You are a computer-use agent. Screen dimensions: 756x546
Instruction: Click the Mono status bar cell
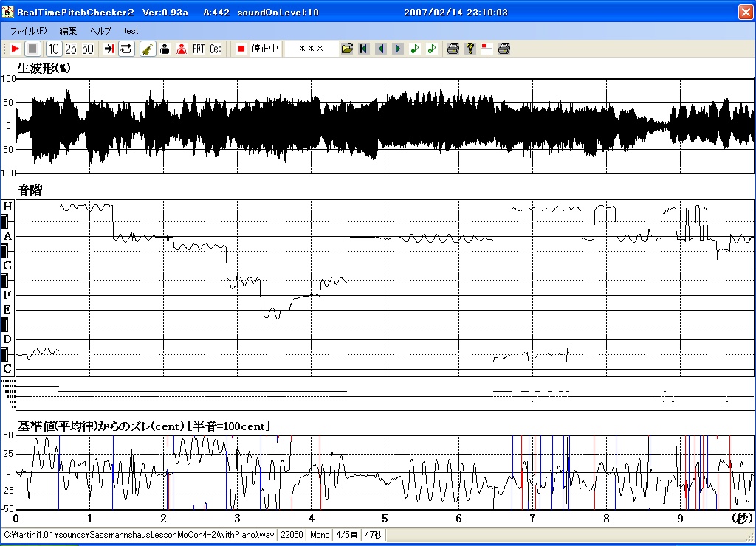320,535
